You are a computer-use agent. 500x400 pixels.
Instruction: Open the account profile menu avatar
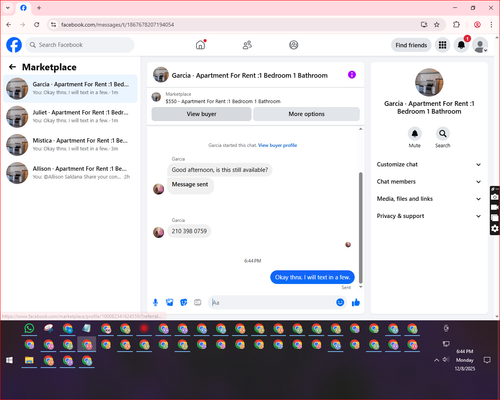tap(480, 46)
